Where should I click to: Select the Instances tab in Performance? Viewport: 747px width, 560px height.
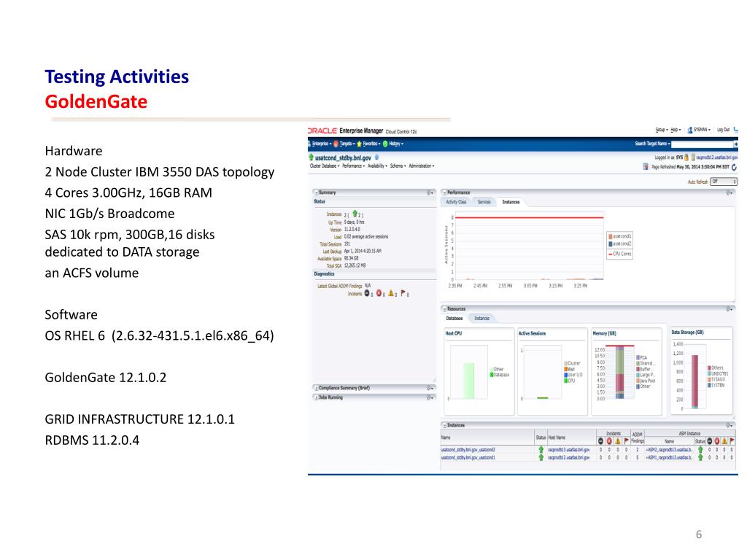click(x=511, y=203)
